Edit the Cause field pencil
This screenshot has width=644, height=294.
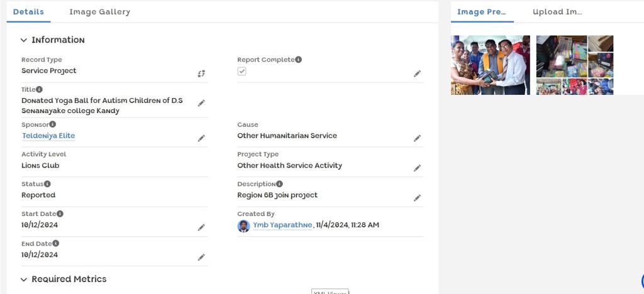[418, 138]
